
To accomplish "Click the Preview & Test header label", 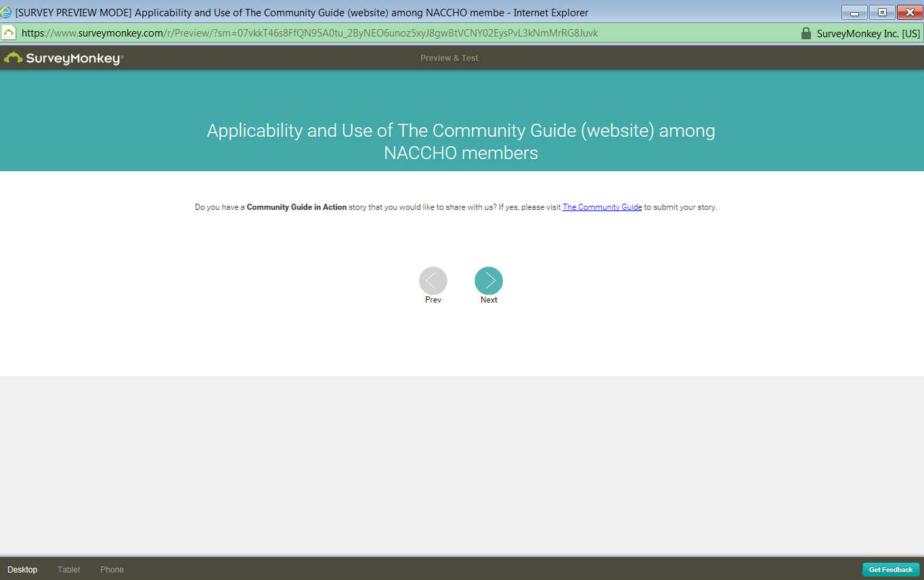I will pyautogui.click(x=449, y=58).
